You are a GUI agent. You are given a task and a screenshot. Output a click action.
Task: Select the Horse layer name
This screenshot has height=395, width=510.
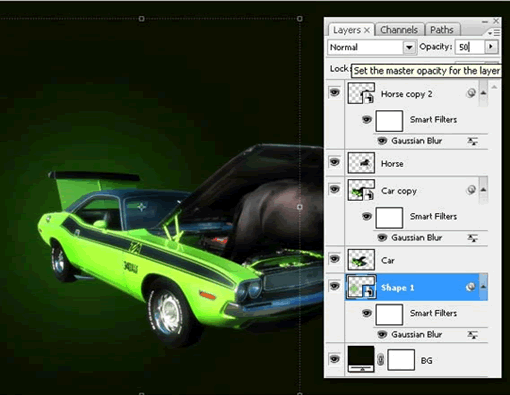point(392,164)
